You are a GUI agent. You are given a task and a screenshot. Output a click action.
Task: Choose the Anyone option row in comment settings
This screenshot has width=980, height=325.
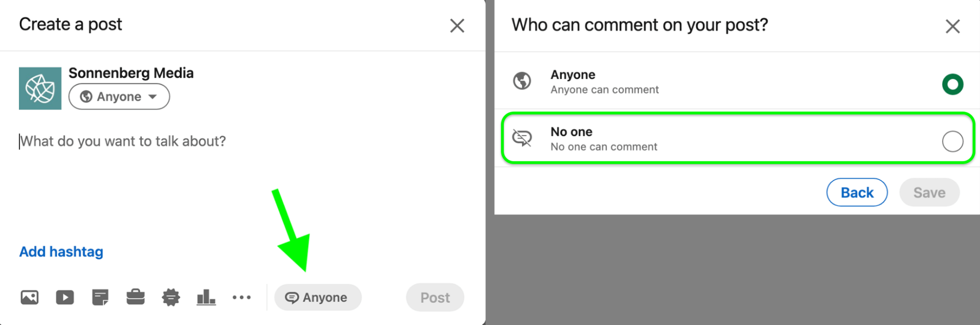(x=737, y=81)
